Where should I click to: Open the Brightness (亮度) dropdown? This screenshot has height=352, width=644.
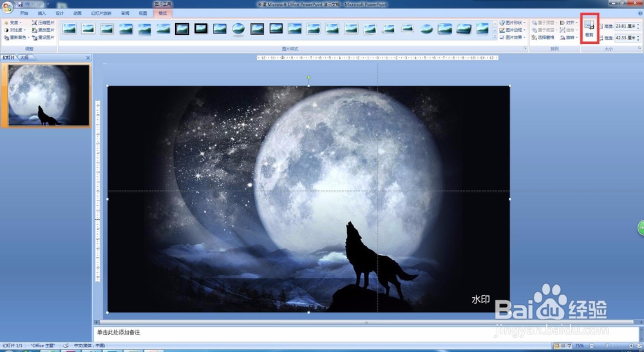pyautogui.click(x=13, y=23)
